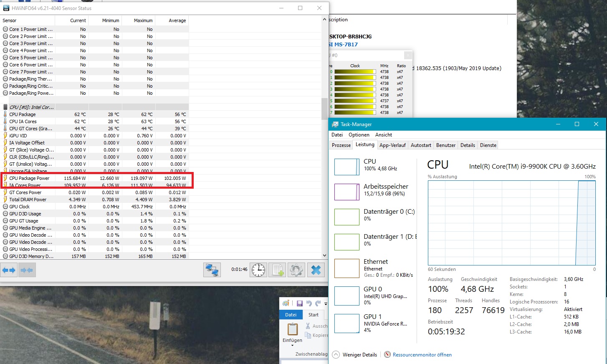Click the Minimum column header
The image size is (607, 364).
(x=105, y=20)
